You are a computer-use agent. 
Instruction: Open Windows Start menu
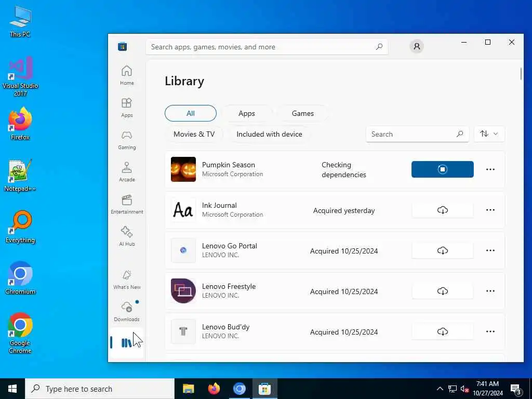(x=12, y=389)
